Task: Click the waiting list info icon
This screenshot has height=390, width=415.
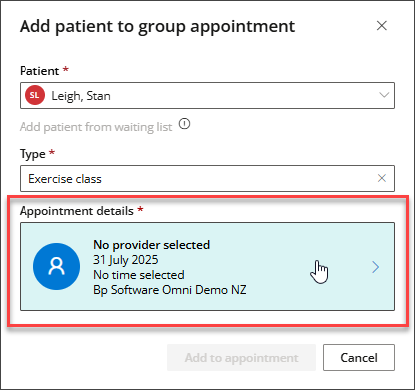Action: click(184, 124)
